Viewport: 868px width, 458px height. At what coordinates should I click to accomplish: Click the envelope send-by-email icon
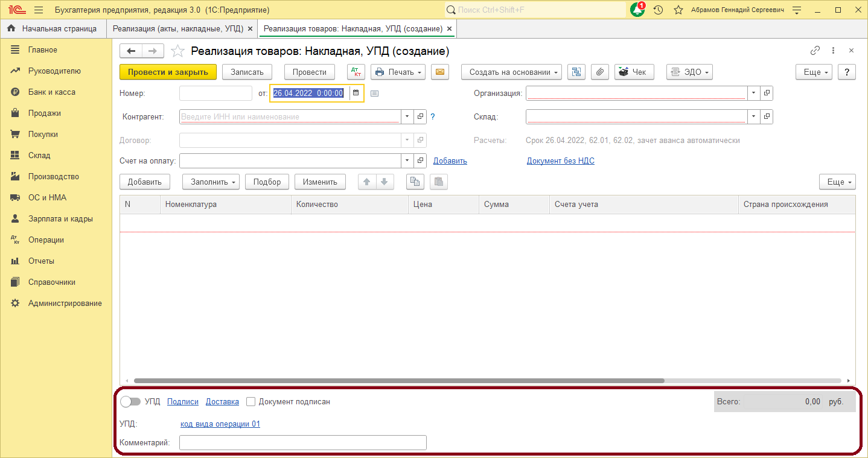[x=439, y=71]
